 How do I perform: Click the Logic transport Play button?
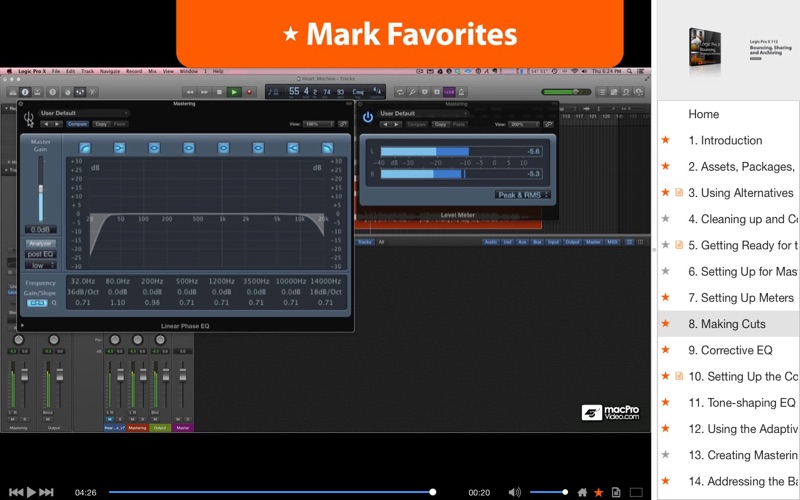[x=234, y=92]
